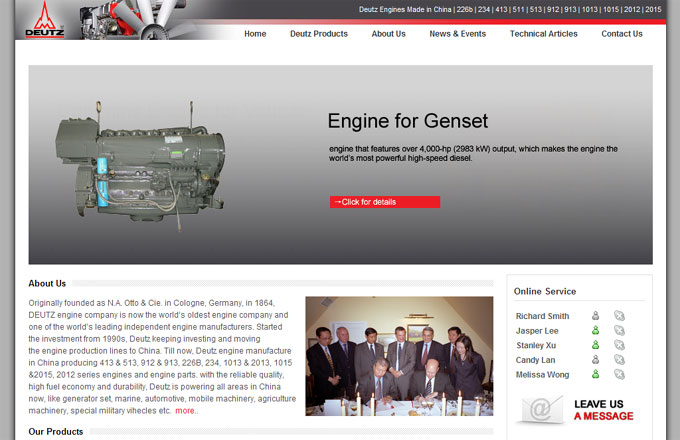This screenshot has height=440, width=680.
Task: Click the name Candy Lan
Action: 535,360
